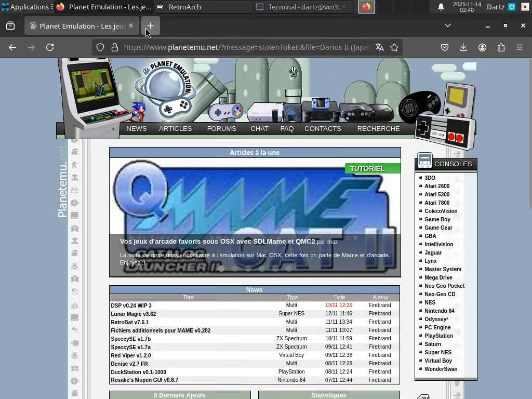Screen dimensions: 532x399
Task: Select WonderSwan in the consoles list
Action: tap(441, 369)
